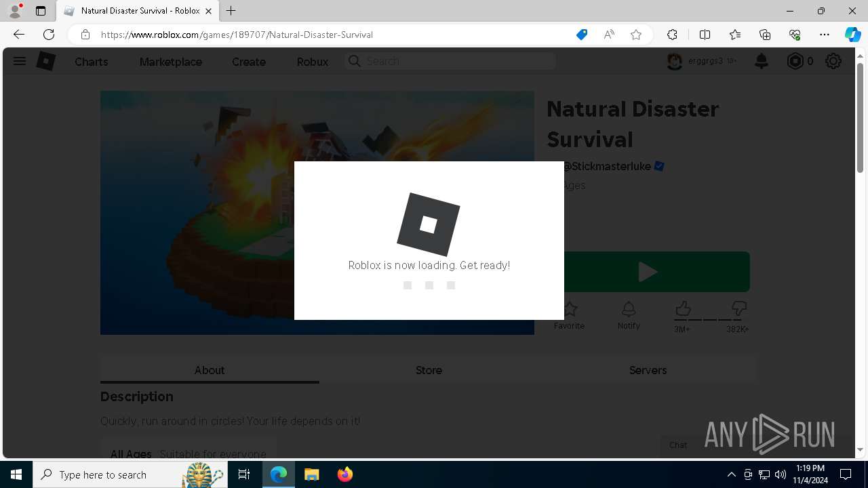Viewport: 868px width, 488px height.
Task: Click the scrollbar down arrow
Action: point(861,449)
